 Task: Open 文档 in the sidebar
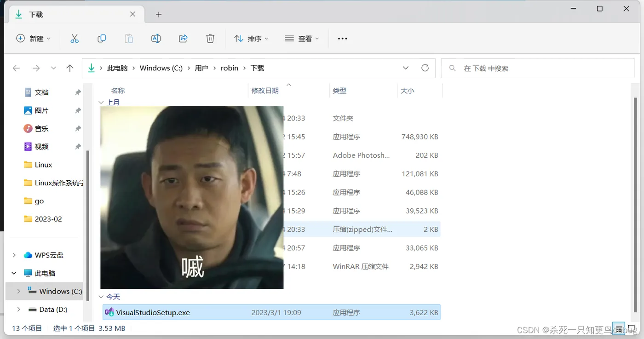(41, 92)
